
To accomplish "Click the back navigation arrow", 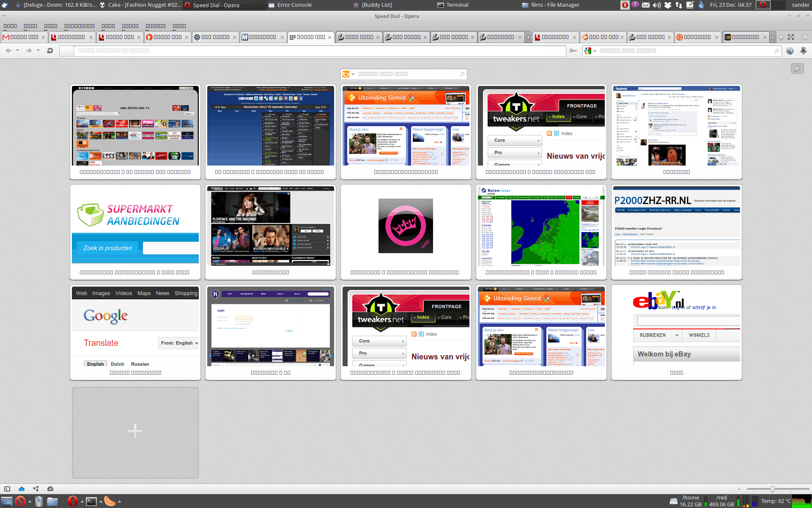I will pyautogui.click(x=8, y=51).
